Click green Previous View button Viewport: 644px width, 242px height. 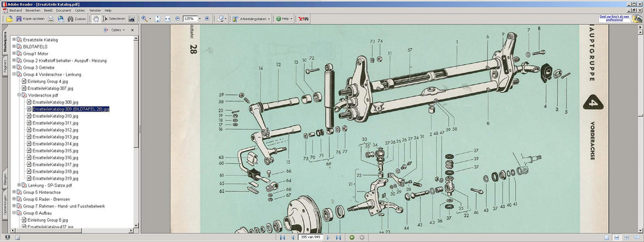tap(352, 238)
